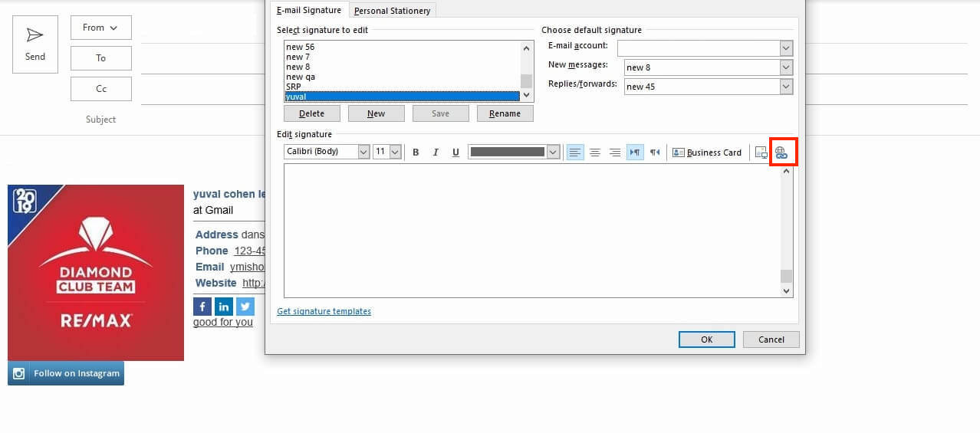The width and height of the screenshot is (980, 433).
Task: Click the RE/MAX Diamond Club Team image
Action: (96, 273)
